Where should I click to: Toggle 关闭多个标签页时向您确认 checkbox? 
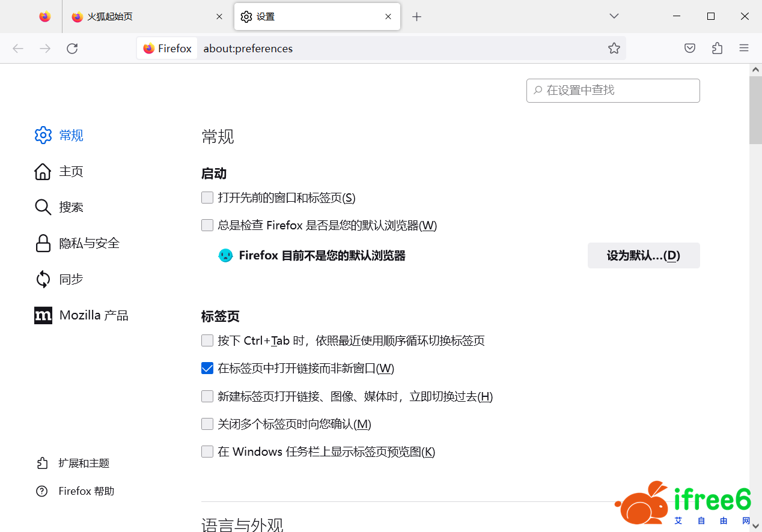pos(207,424)
